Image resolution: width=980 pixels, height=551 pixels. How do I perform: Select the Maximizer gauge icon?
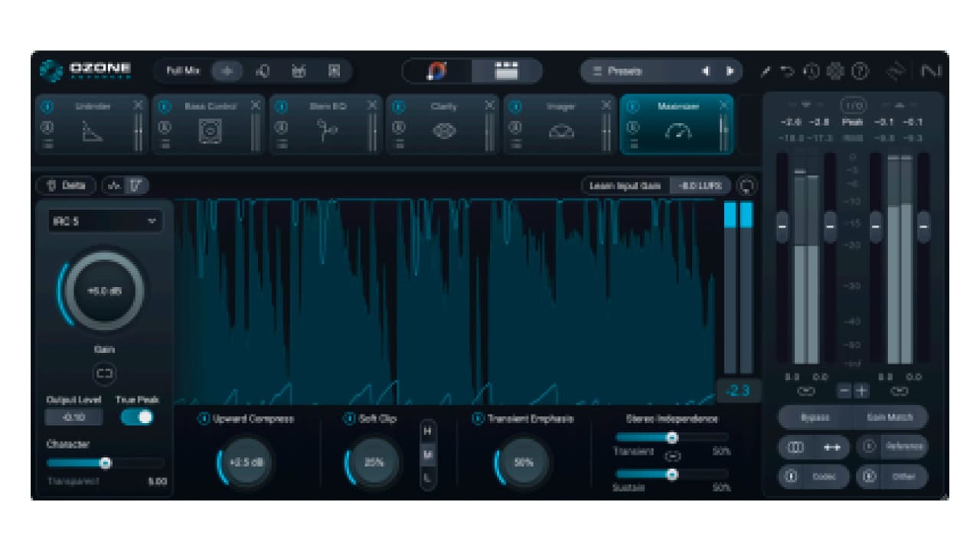point(678,132)
